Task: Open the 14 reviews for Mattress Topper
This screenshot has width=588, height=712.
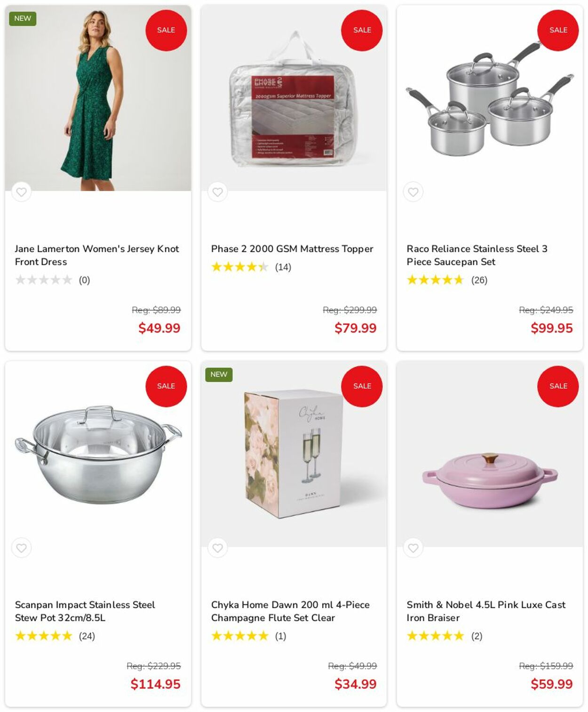Action: pos(283,267)
